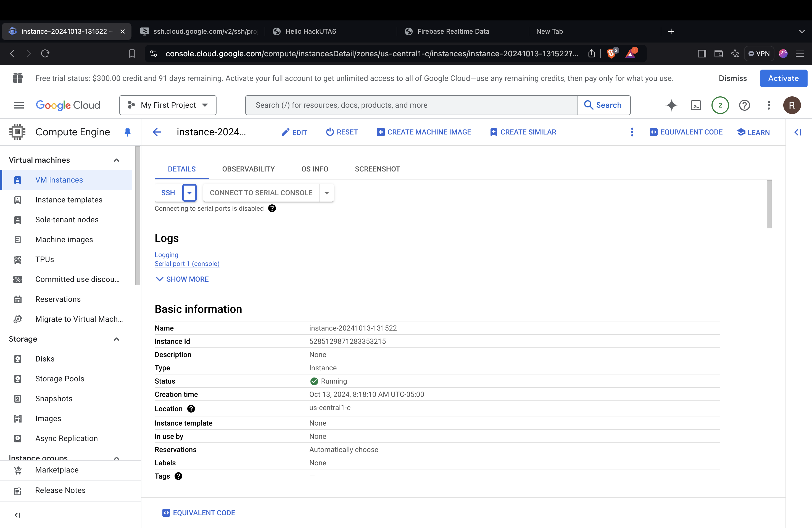Switch to the OBSERVABILITY tab
The height and width of the screenshot is (528, 812).
click(x=248, y=169)
